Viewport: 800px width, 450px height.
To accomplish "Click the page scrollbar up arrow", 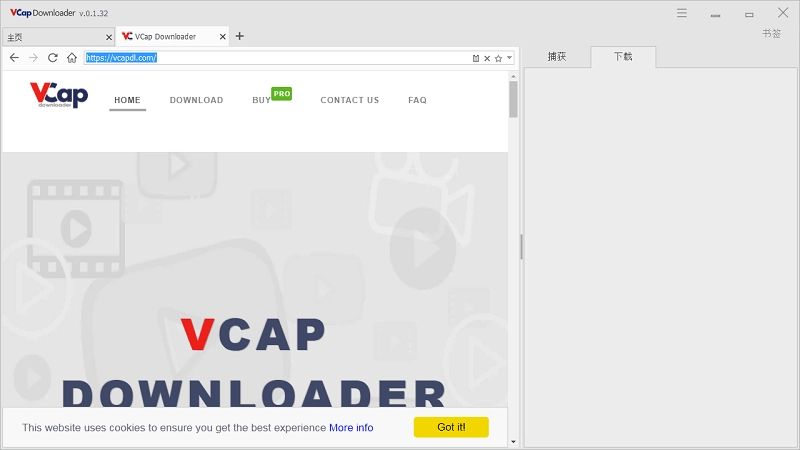I will 513,77.
